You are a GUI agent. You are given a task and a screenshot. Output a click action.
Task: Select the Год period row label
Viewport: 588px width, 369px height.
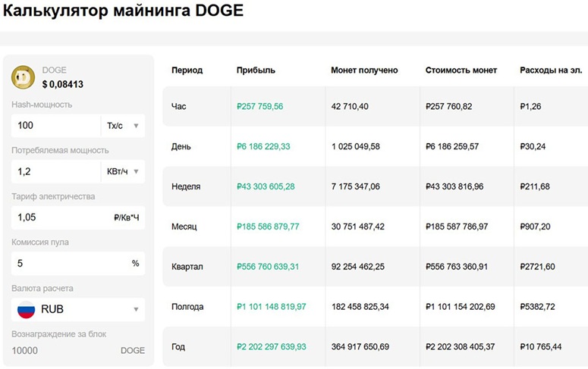[x=178, y=347]
